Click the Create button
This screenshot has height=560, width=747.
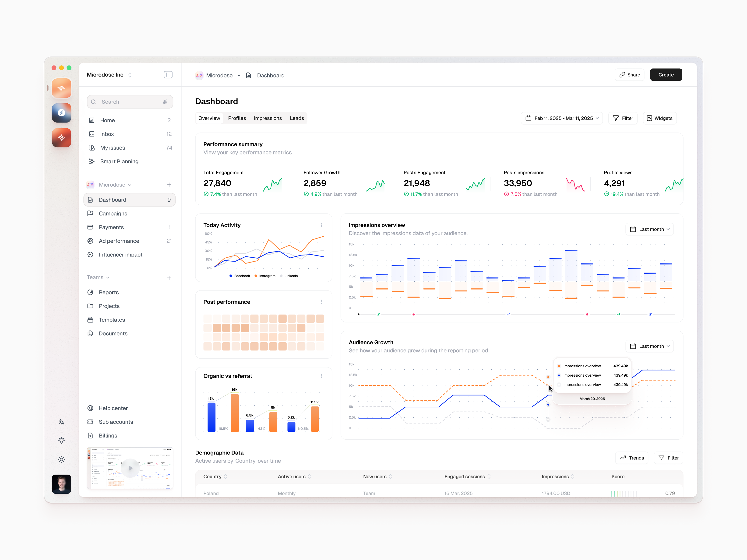pyautogui.click(x=666, y=75)
